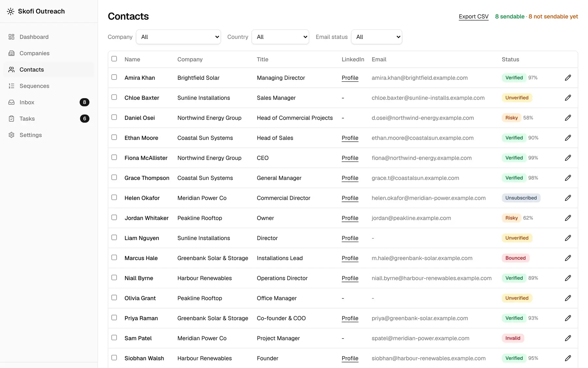The width and height of the screenshot is (588, 368).
Task: Open Marcus Hale's LinkedIn Profile link
Action: click(350, 258)
